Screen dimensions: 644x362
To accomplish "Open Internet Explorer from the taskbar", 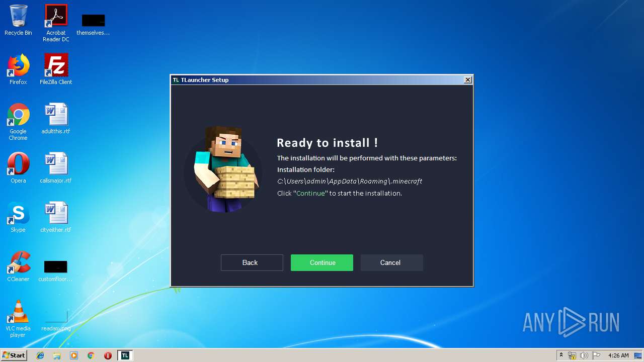I will pyautogui.click(x=40, y=355).
